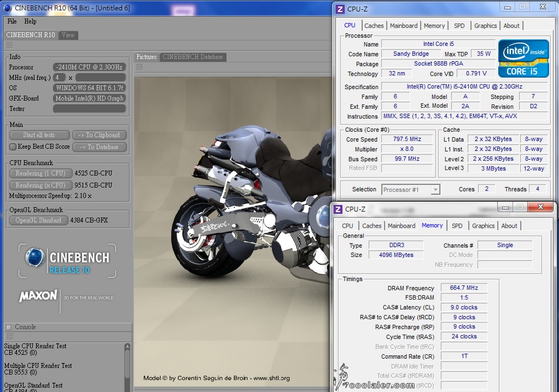This screenshot has height=392, width=559.
Task: Click the Cycle Time value 24 clocks
Action: 464,336
